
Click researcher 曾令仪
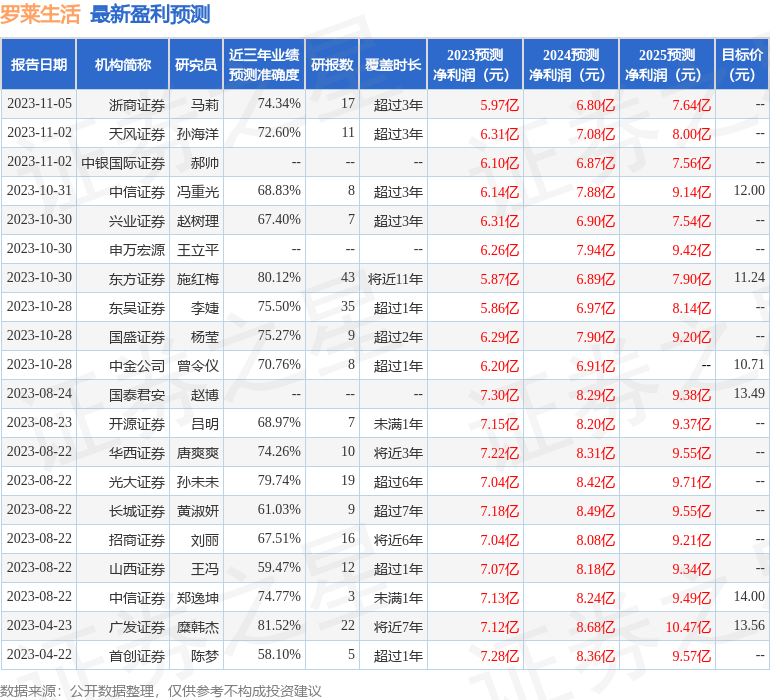coord(198,365)
